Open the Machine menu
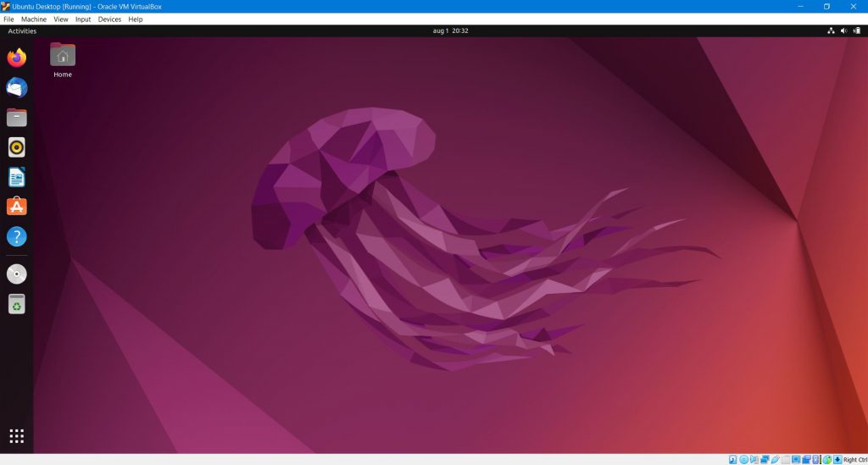868x465 pixels. (x=34, y=19)
